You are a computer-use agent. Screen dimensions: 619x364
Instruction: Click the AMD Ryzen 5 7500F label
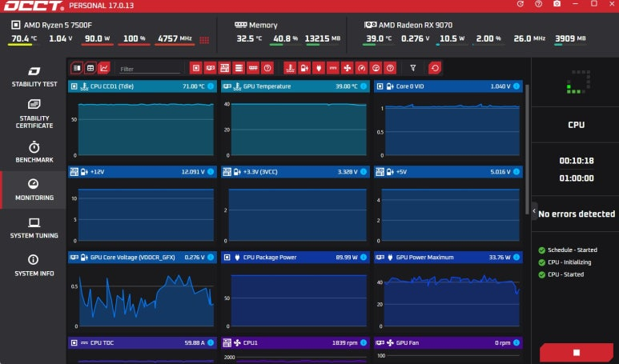tap(58, 26)
